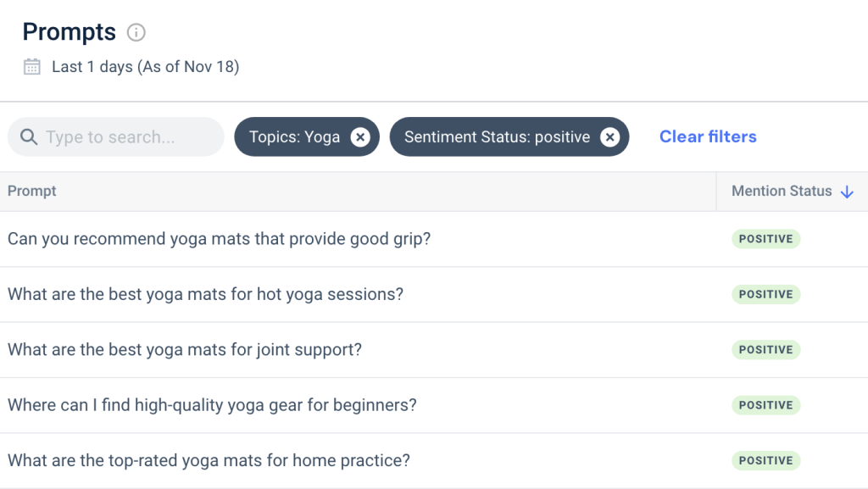
Task: Click the POSITIVE badge on the grip prompt row
Action: (765, 239)
